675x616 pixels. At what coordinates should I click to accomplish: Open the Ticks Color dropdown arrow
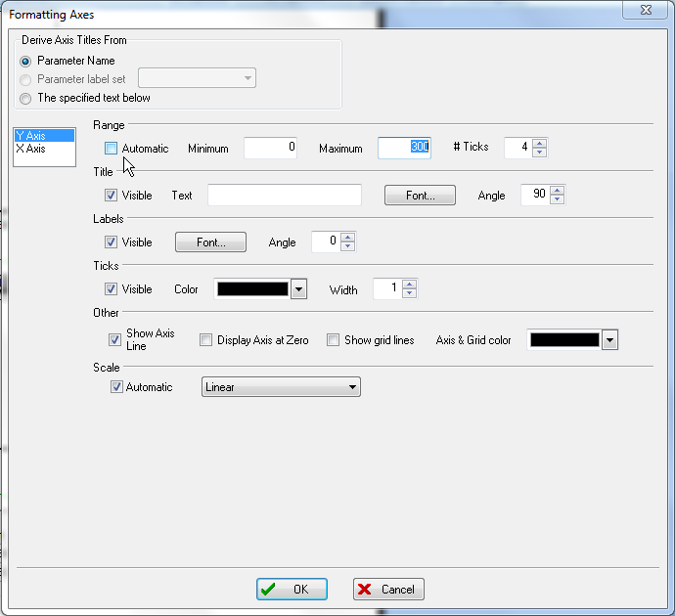tap(298, 289)
